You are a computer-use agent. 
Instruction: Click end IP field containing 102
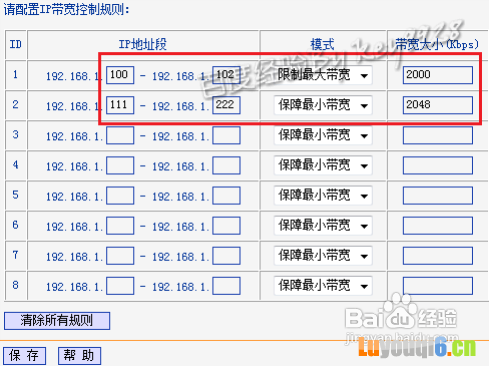tap(226, 75)
